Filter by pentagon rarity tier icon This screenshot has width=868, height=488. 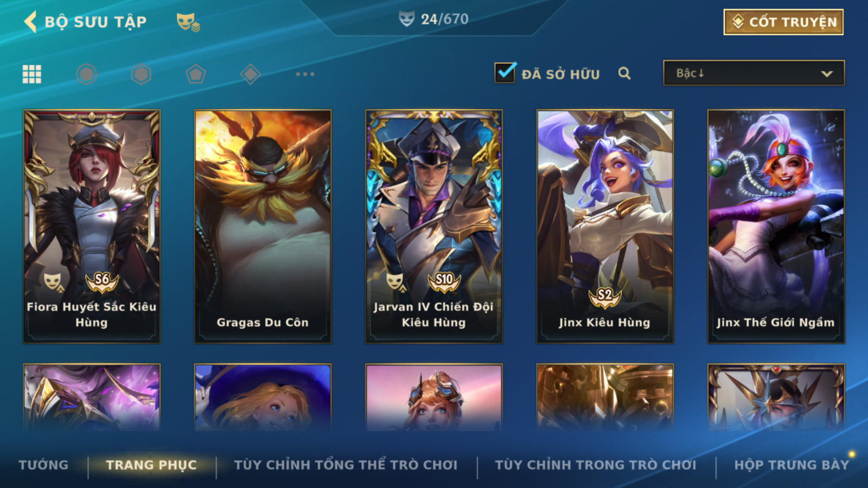pos(195,74)
